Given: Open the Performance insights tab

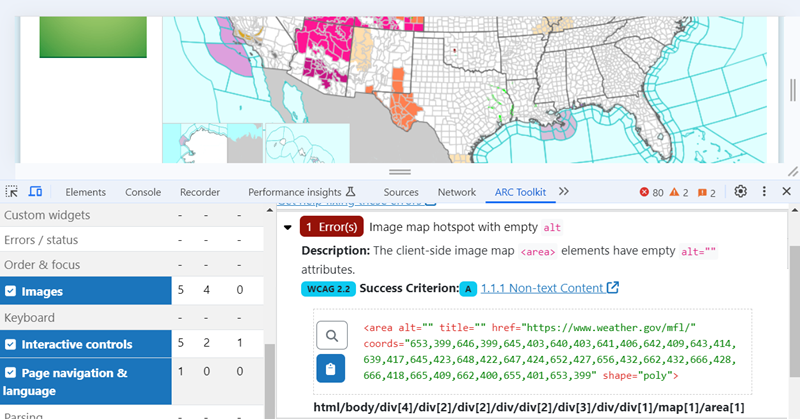Looking at the screenshot, I should (x=294, y=192).
